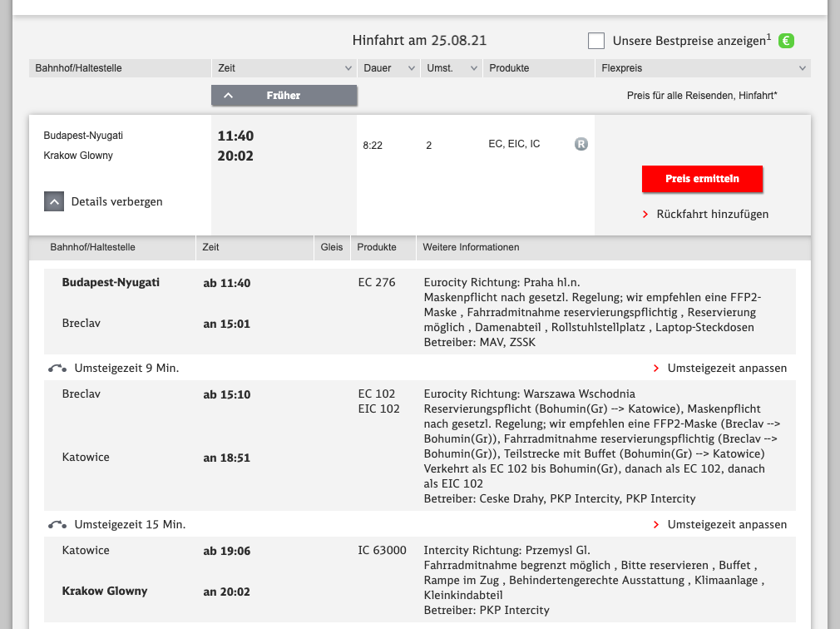
Task: Click the red chevron before Rückfahrt hinzufügen
Action: pyautogui.click(x=645, y=215)
